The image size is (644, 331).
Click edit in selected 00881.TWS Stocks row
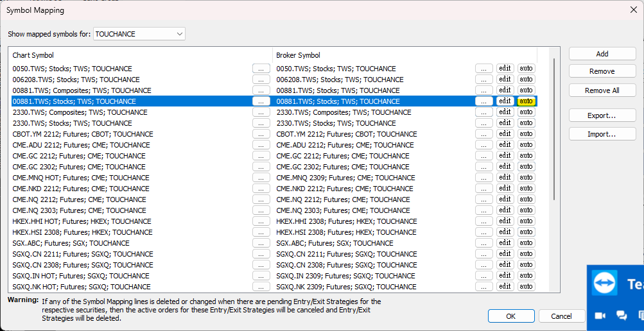(x=505, y=101)
